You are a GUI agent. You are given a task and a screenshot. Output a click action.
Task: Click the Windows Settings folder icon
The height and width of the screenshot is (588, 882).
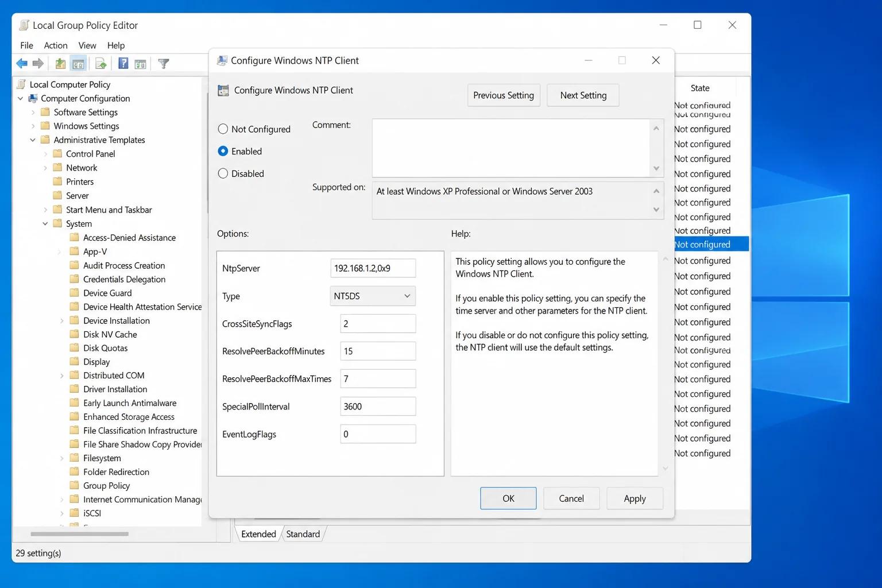coord(45,126)
